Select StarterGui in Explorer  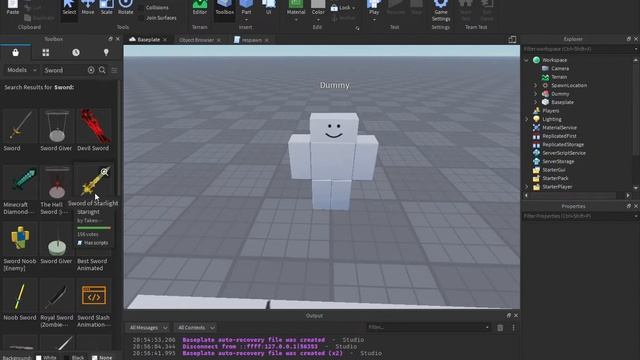coord(553,170)
